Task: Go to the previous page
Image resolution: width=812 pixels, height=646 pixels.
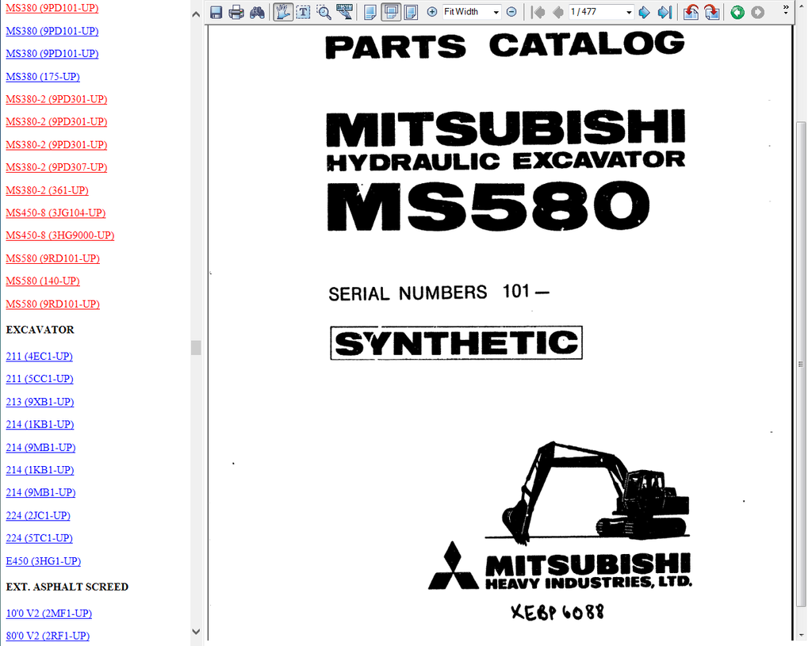Action: pos(557,12)
